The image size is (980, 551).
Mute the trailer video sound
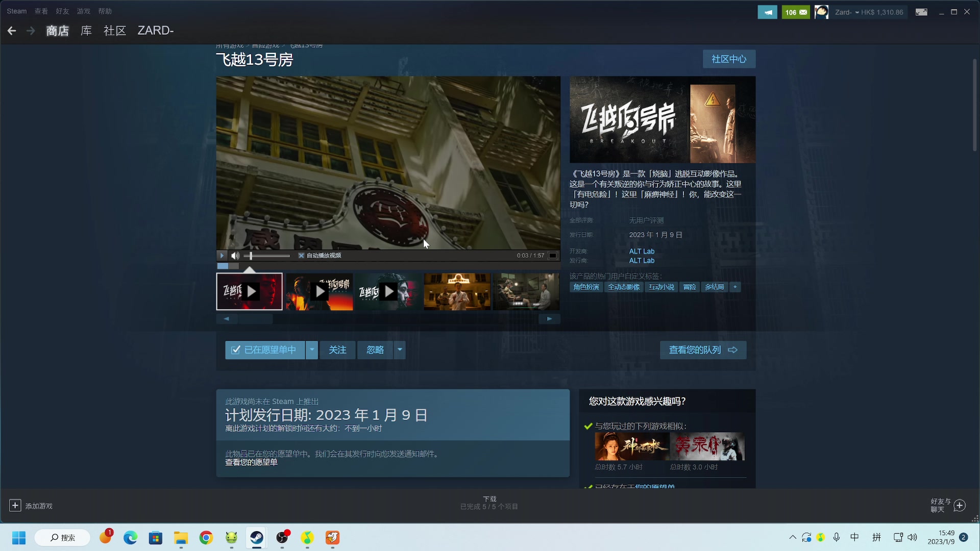point(235,256)
